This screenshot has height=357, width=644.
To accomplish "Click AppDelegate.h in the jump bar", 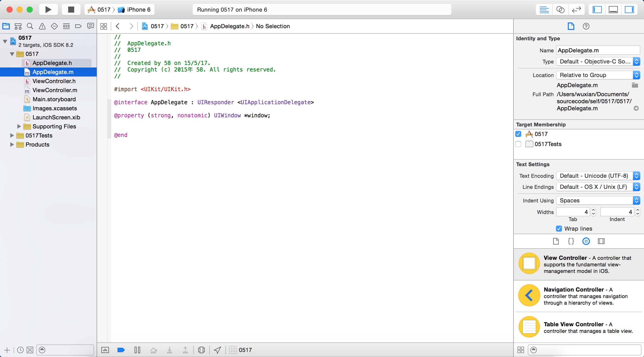I will point(225,26).
